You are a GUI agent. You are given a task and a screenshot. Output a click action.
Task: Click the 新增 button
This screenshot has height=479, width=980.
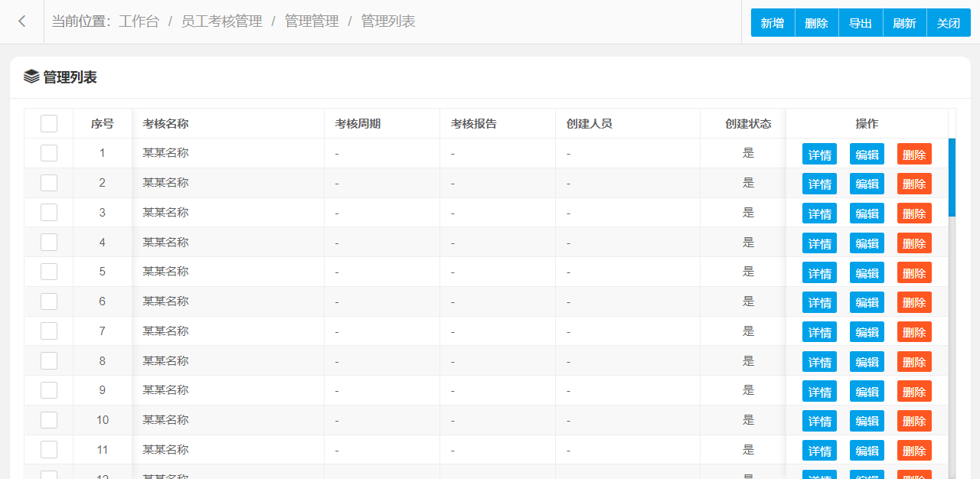(x=773, y=23)
